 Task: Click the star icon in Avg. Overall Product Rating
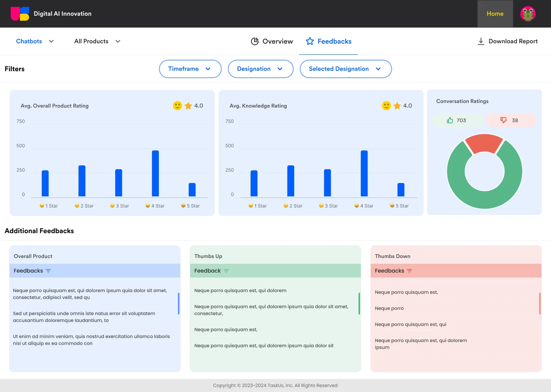point(188,106)
